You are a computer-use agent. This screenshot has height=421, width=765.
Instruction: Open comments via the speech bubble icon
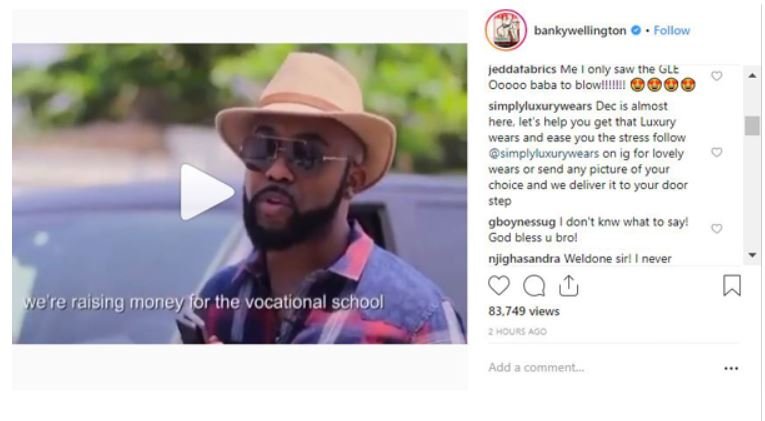pyautogui.click(x=534, y=286)
